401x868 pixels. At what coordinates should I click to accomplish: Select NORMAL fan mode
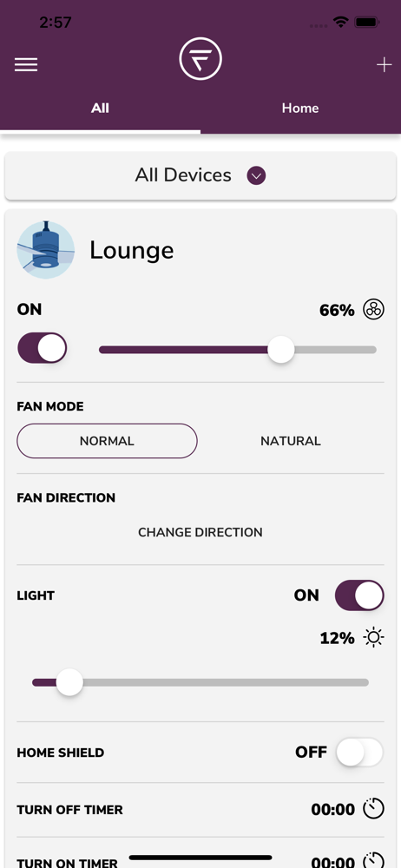click(x=107, y=441)
